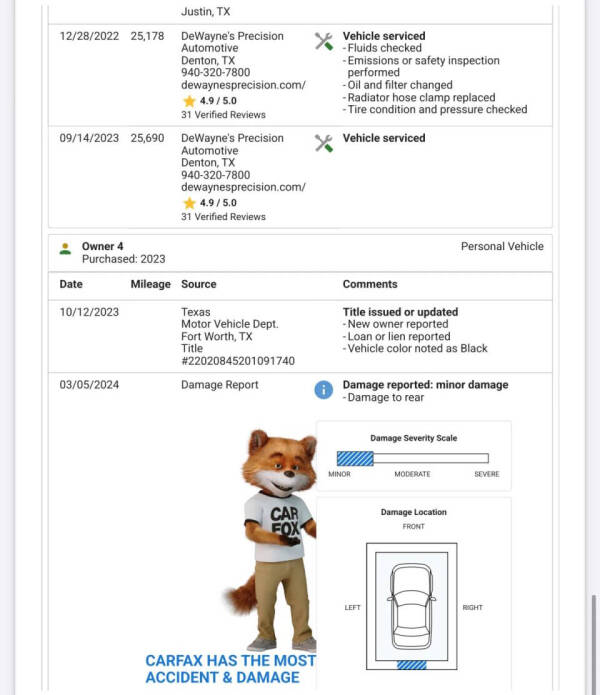This screenshot has width=600, height=695.
Task: Click the CARFAX Has The Most Accident banner text
Action: click(x=230, y=668)
